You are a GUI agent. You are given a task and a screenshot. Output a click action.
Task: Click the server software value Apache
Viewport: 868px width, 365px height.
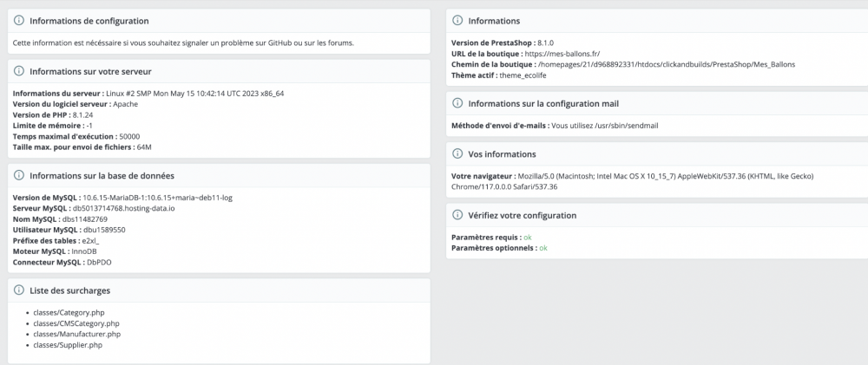[126, 104]
